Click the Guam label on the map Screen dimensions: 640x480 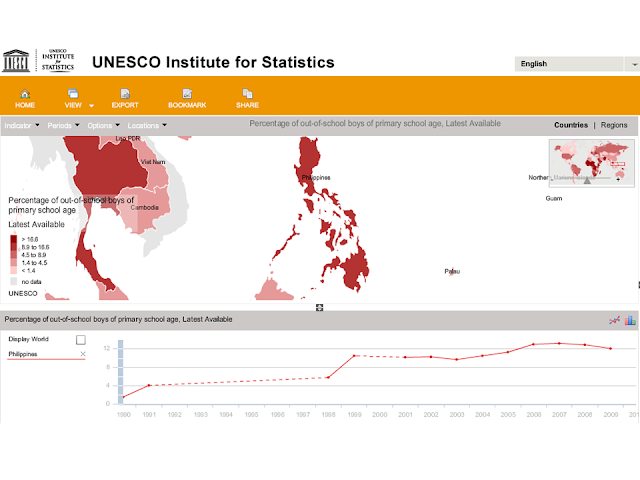point(553,198)
